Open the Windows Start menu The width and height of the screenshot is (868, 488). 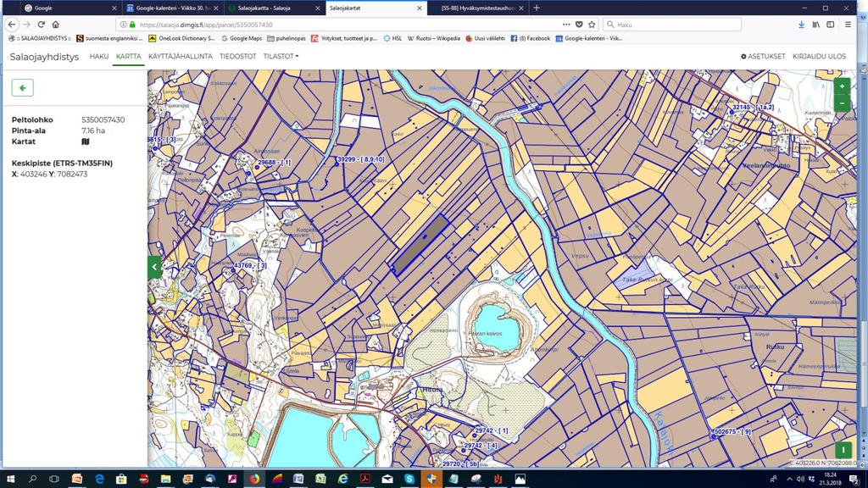tap(10, 479)
